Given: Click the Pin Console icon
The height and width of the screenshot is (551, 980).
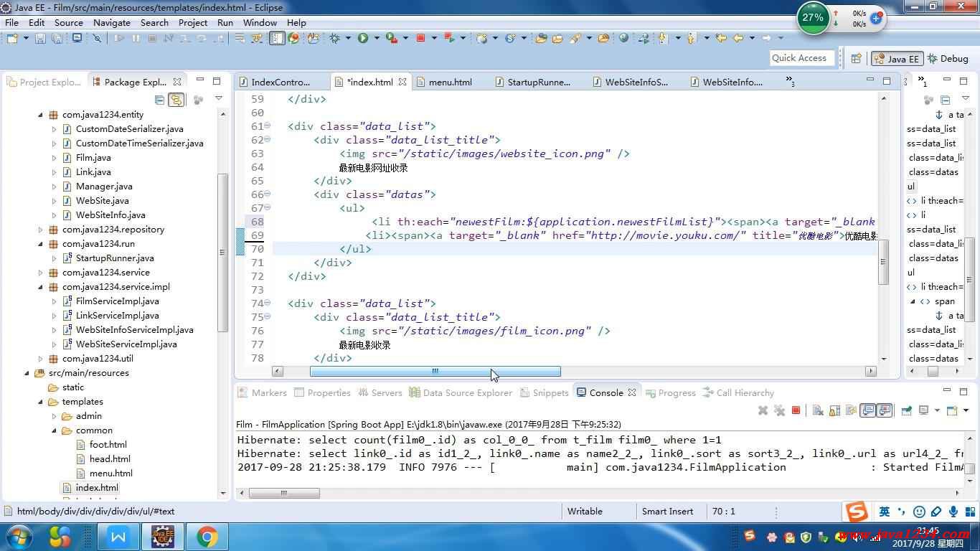Looking at the screenshot, I should pos(906,410).
